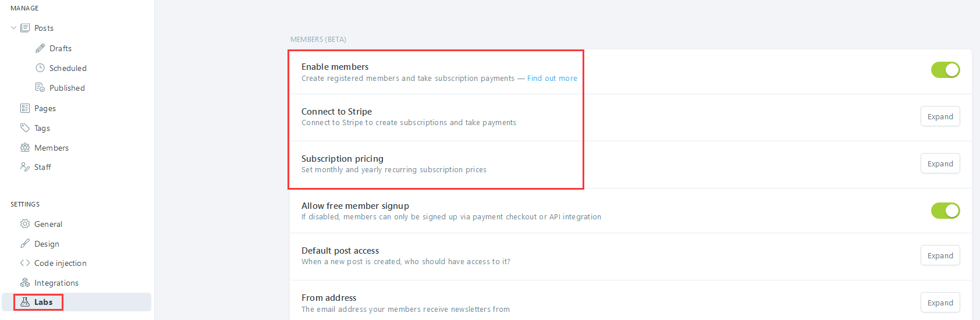Click the Published document icon
This screenshot has width=980, height=320.
tap(40, 88)
